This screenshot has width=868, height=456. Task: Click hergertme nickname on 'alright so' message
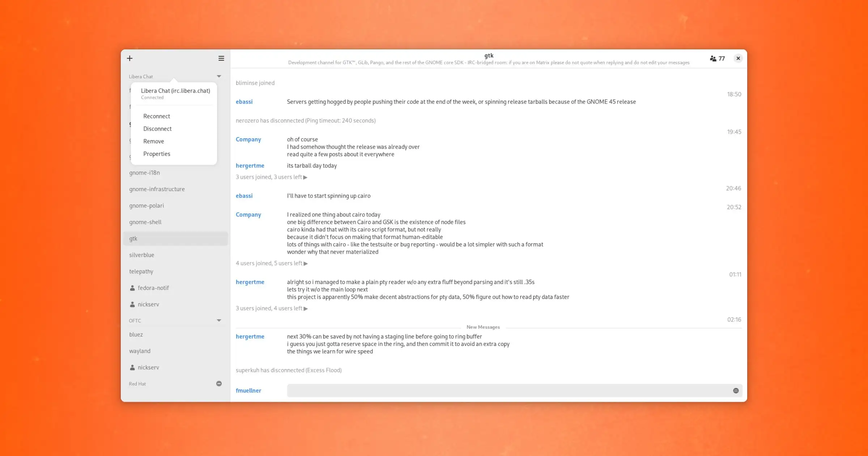[x=250, y=282]
